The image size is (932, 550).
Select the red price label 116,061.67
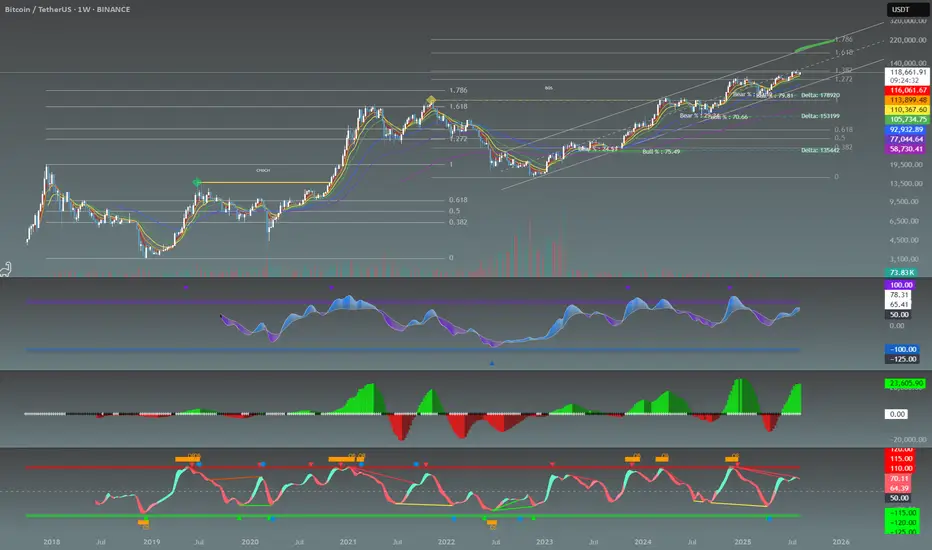pos(907,90)
